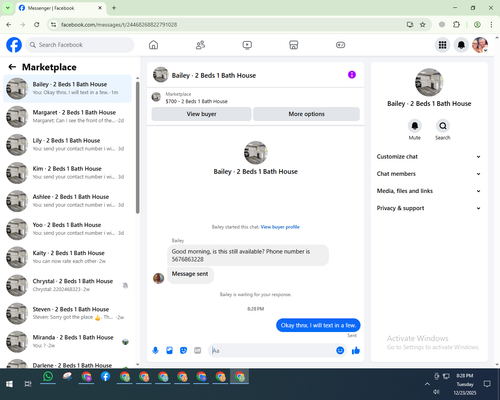This screenshot has width=500, height=400.
Task: Open Kim - 2 Beds 1 Bath House chat
Action: point(67,173)
